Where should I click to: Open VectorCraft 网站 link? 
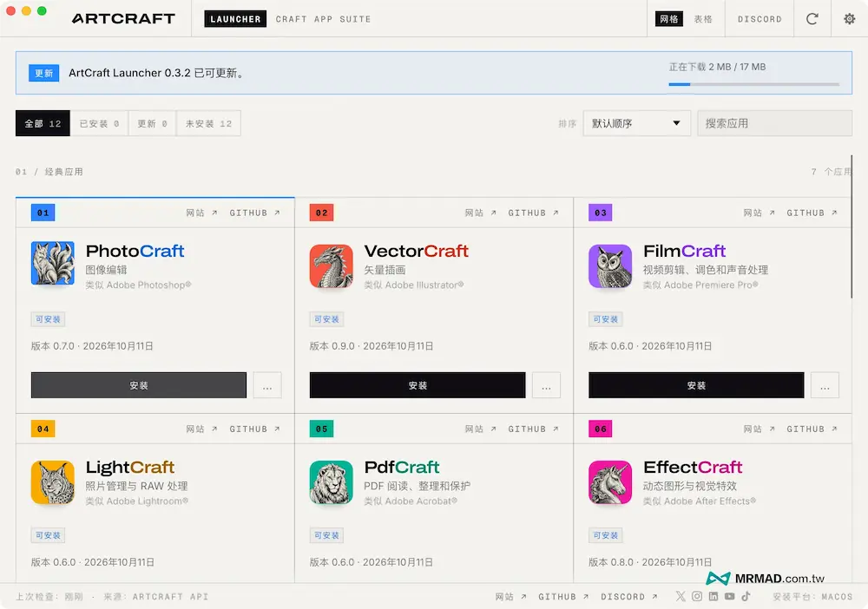(481, 213)
